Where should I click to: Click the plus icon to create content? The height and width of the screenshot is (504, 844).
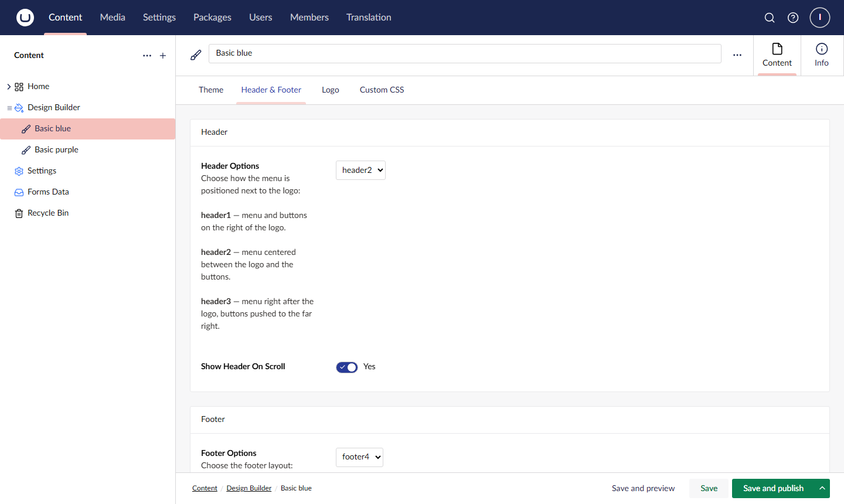[163, 56]
